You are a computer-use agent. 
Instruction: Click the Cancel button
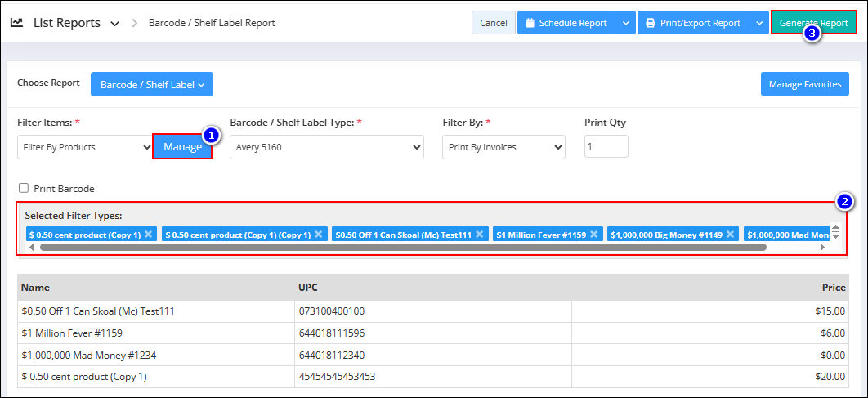pos(494,23)
